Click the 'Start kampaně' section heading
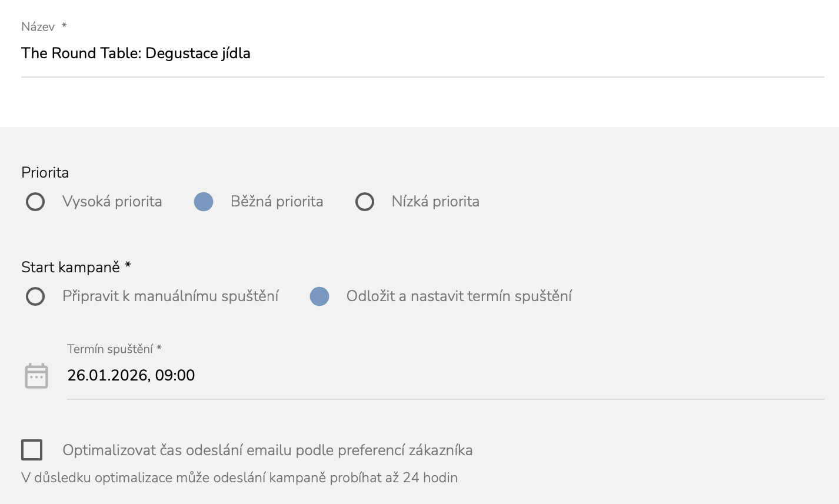Viewport: 839px width, 504px height. [x=71, y=268]
